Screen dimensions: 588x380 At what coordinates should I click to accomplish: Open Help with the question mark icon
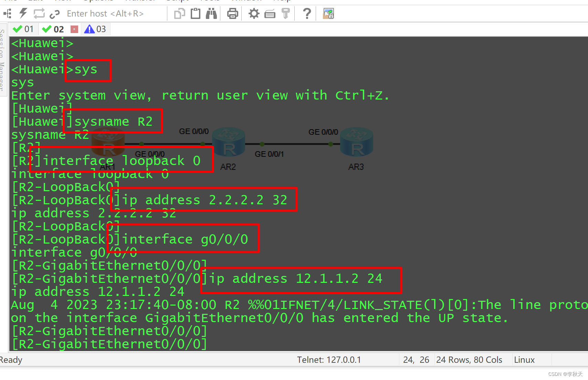point(307,14)
